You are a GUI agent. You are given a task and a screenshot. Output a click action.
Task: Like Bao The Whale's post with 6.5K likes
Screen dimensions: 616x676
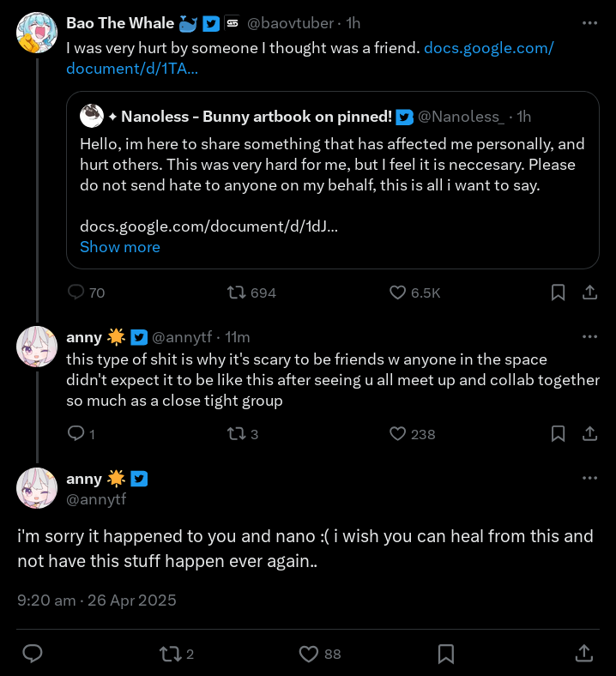[x=397, y=293]
